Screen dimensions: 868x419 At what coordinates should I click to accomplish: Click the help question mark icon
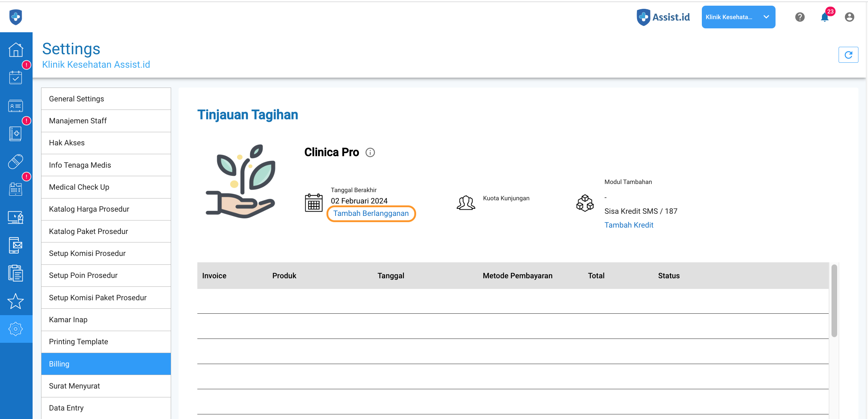tap(800, 17)
